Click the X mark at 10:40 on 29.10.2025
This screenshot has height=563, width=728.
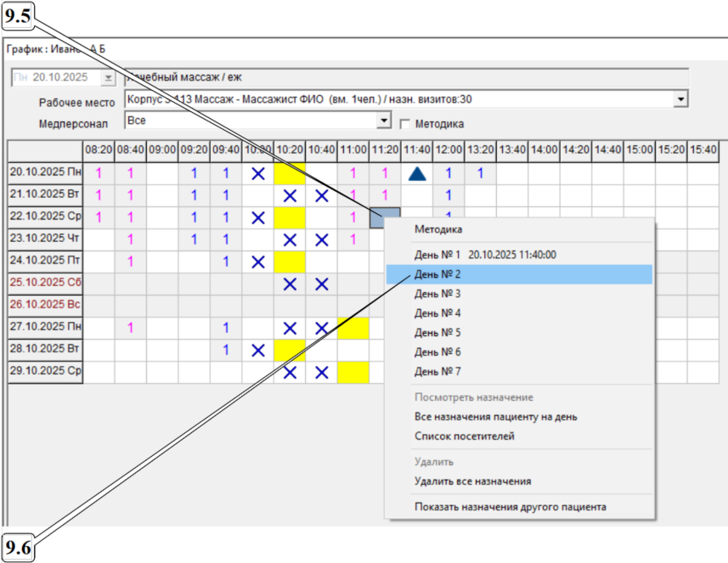tap(322, 372)
